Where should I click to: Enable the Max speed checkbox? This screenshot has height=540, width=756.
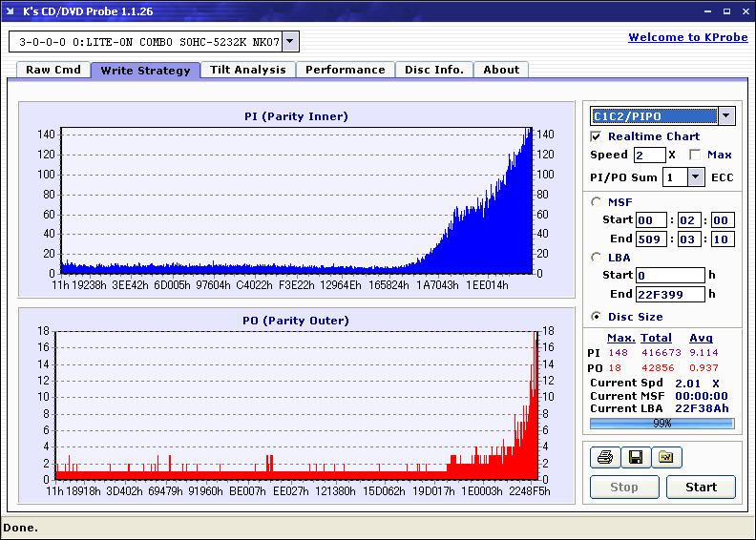point(695,155)
